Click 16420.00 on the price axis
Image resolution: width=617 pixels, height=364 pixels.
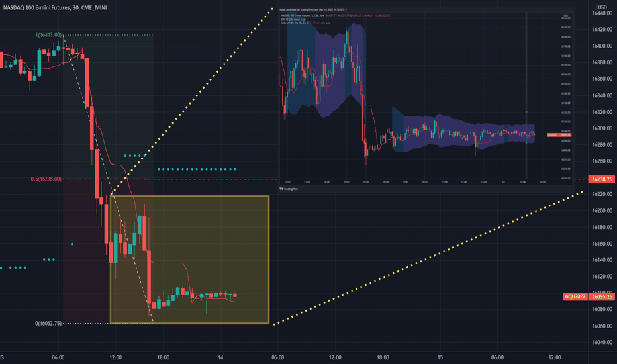[602, 30]
